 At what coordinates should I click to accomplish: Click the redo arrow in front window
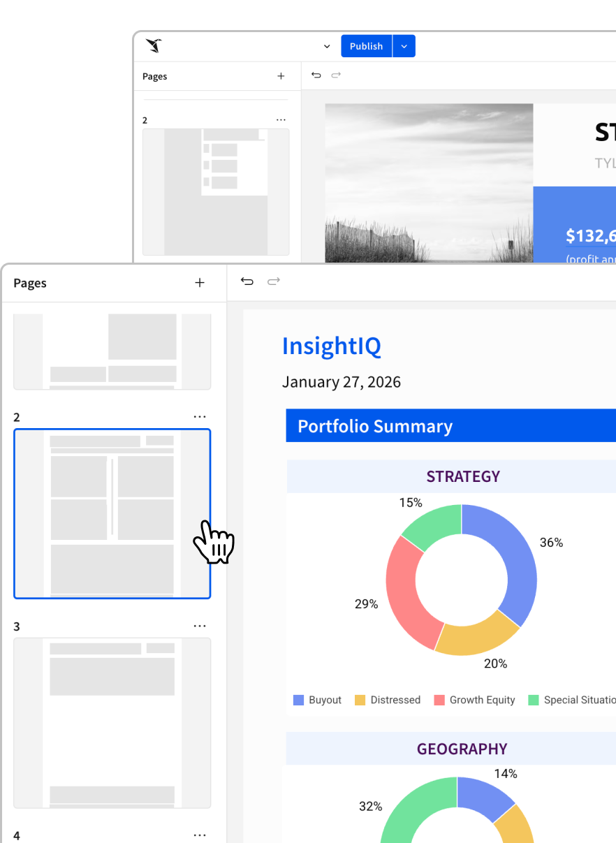274,281
